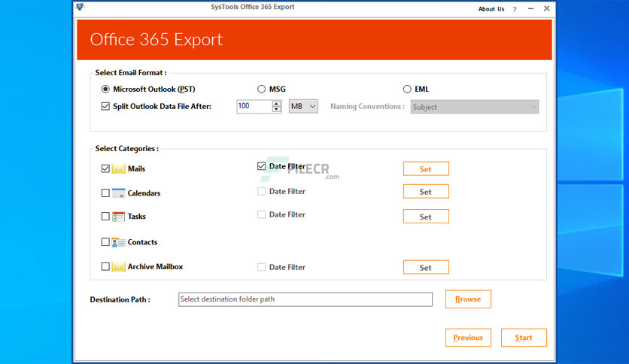Minimize the SysTools Office 365 Export window
Image resolution: width=629 pixels, height=364 pixels.
point(530,8)
